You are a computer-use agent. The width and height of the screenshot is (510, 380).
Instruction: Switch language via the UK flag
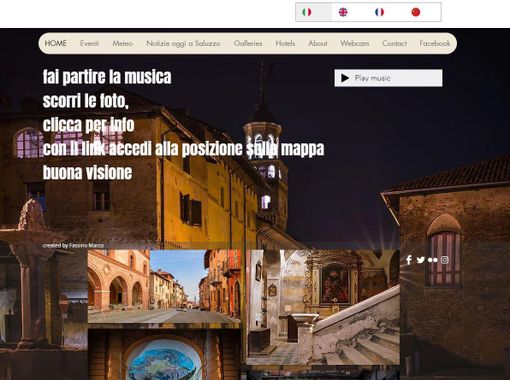[x=343, y=12]
